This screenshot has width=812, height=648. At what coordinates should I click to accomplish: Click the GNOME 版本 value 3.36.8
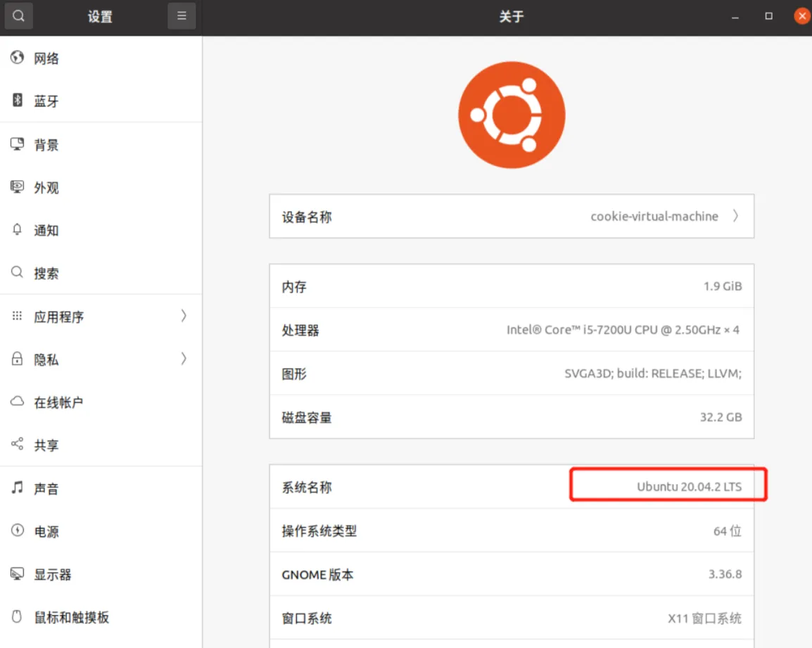pyautogui.click(x=725, y=574)
